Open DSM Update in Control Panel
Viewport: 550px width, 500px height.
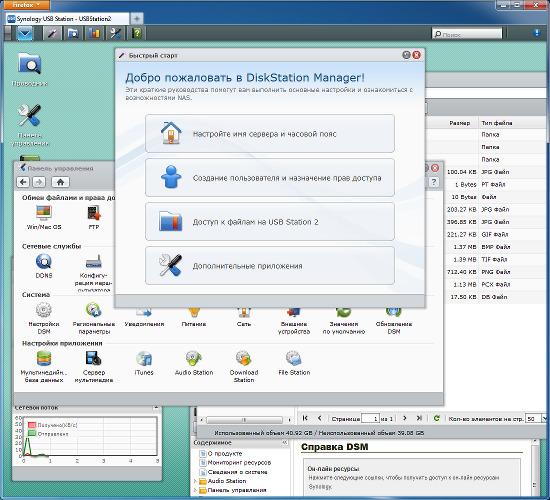point(394,321)
